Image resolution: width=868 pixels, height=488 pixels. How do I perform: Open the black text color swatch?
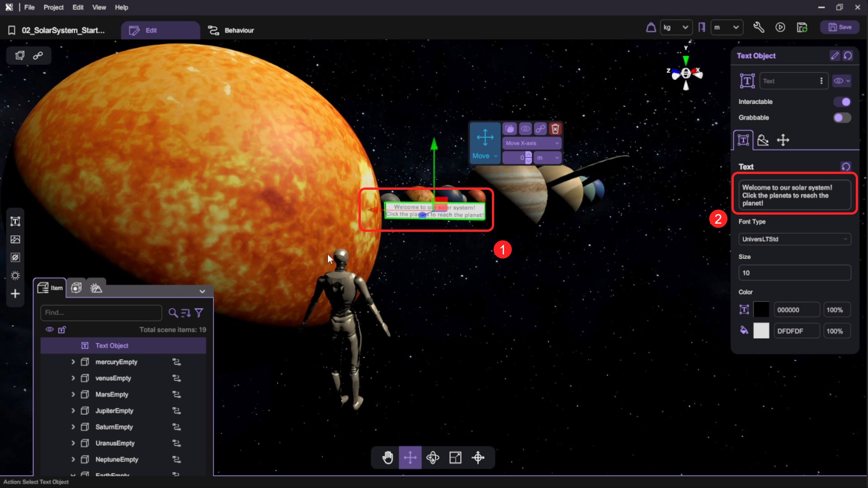(761, 310)
